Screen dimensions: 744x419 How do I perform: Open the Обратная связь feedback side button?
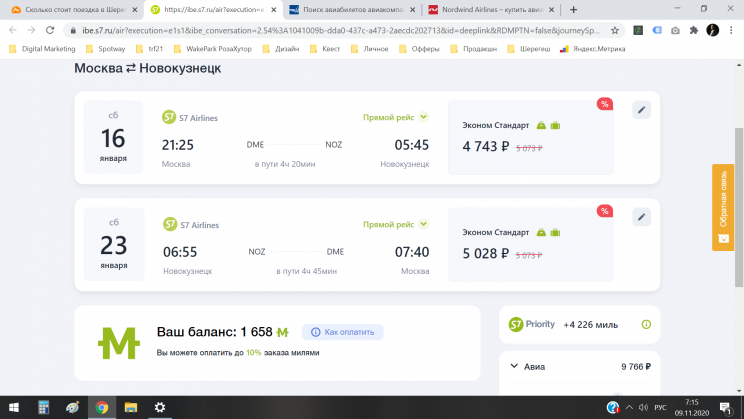click(723, 207)
